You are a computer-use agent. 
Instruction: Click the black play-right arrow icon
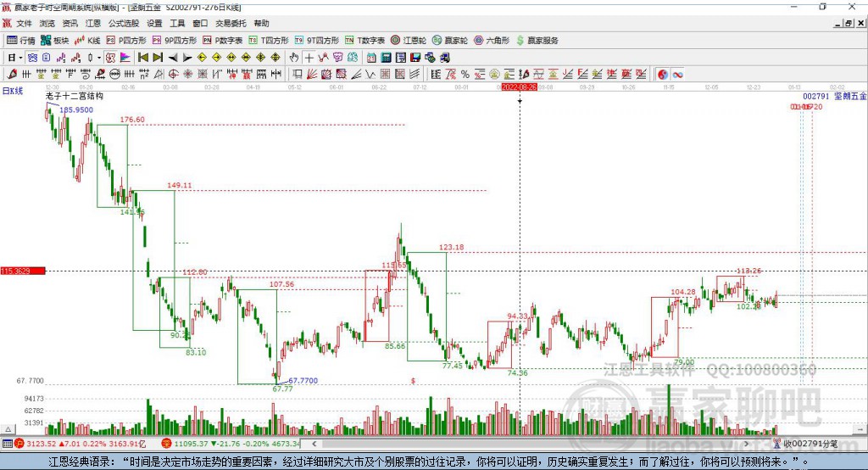[186, 58]
